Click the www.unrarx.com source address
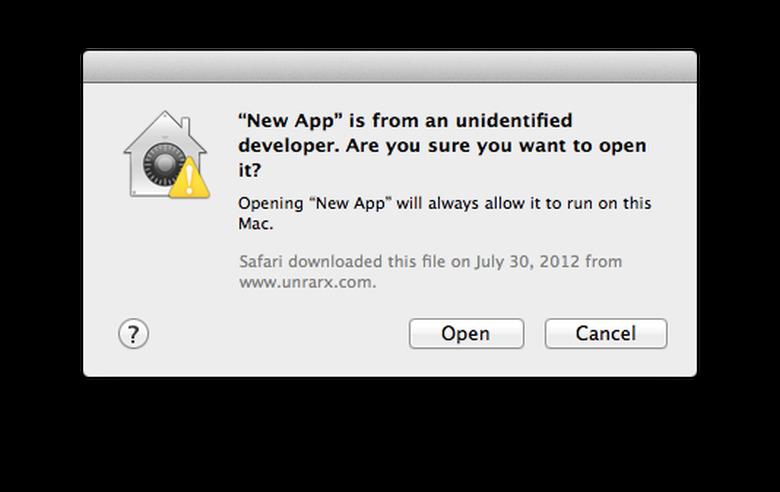The width and height of the screenshot is (780, 492). (307, 282)
